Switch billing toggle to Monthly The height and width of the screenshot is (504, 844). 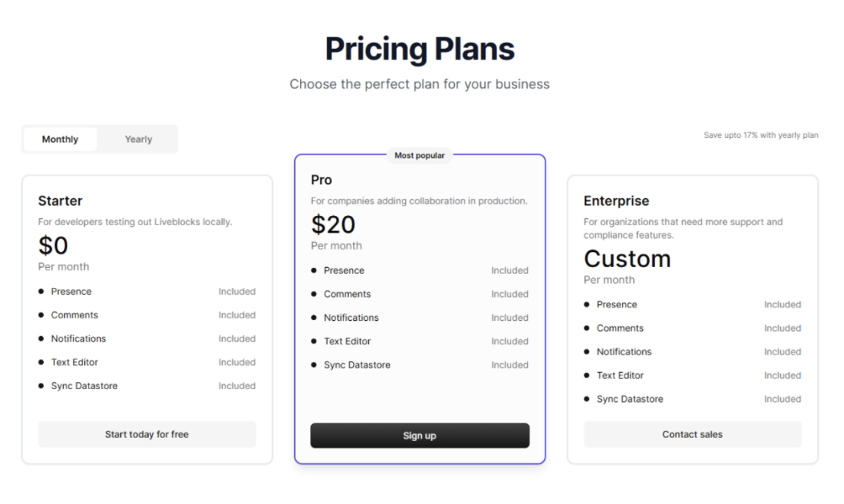click(x=61, y=139)
